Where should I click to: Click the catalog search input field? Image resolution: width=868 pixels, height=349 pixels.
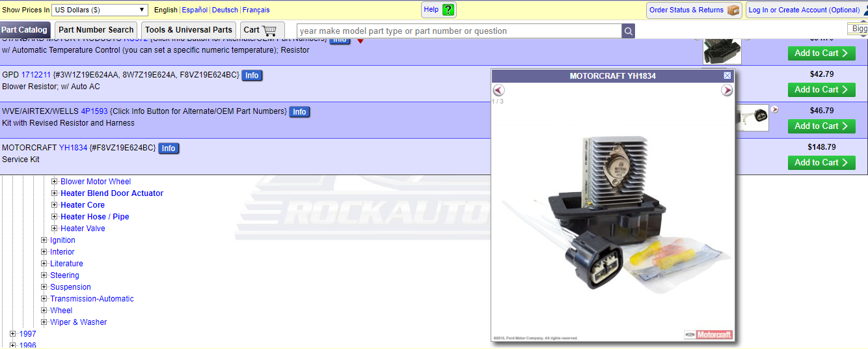[459, 31]
